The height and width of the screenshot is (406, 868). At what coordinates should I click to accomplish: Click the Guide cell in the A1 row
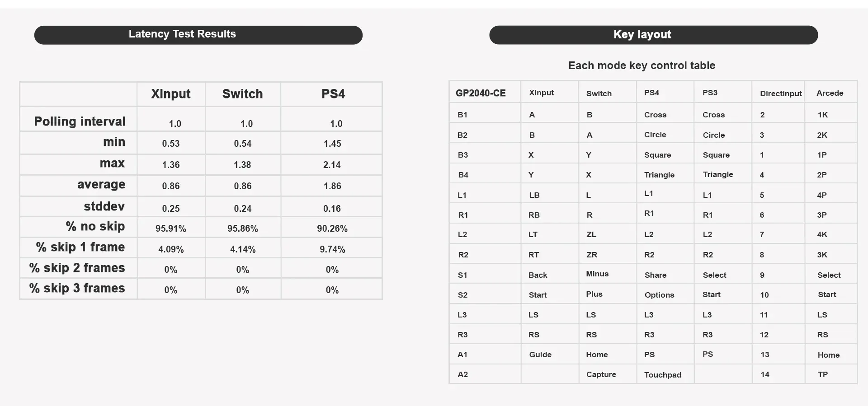click(x=540, y=355)
